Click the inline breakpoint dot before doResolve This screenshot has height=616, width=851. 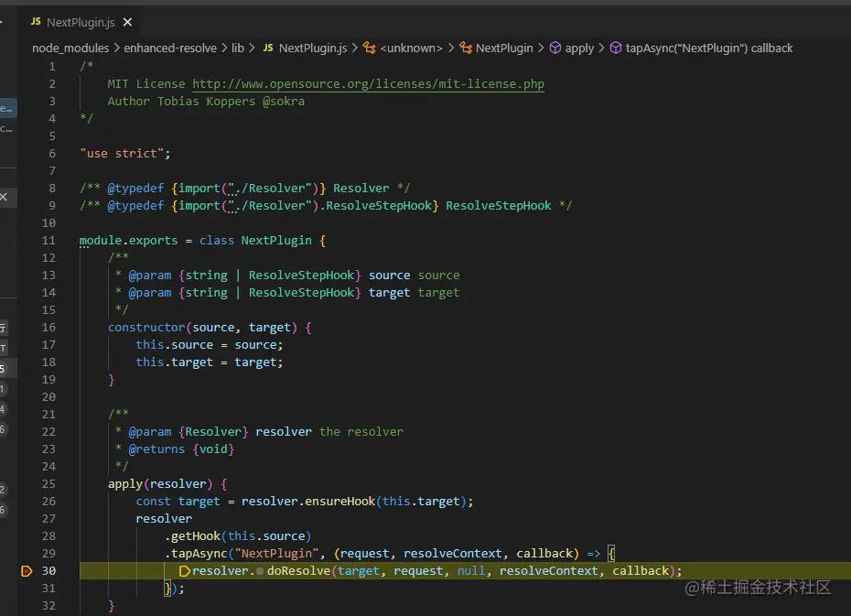(x=260, y=571)
